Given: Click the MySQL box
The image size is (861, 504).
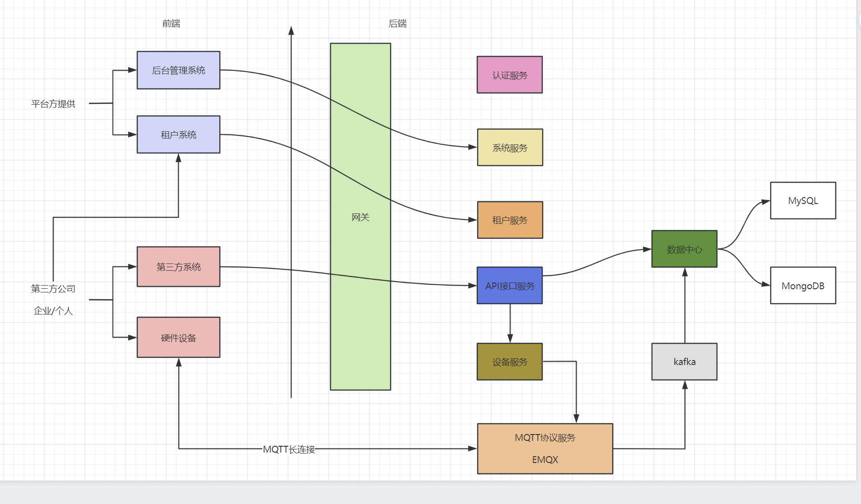Looking at the screenshot, I should point(803,201).
